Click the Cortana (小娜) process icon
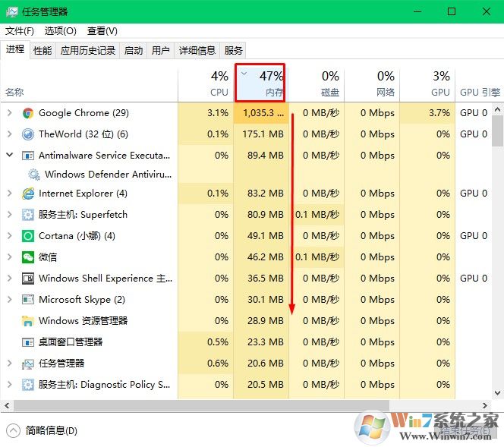 [28, 236]
